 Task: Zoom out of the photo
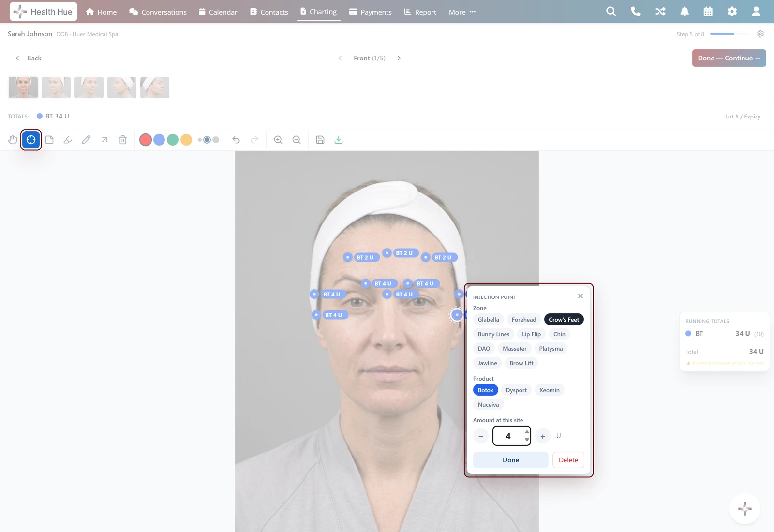(x=297, y=140)
